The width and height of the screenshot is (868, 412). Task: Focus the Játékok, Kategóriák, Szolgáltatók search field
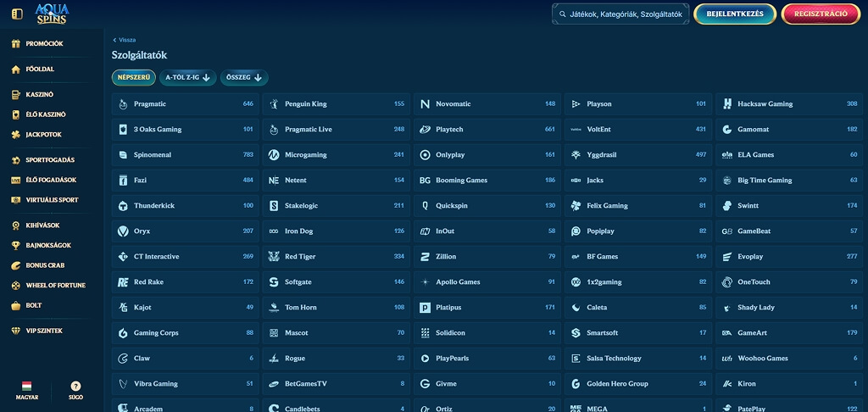(x=620, y=14)
